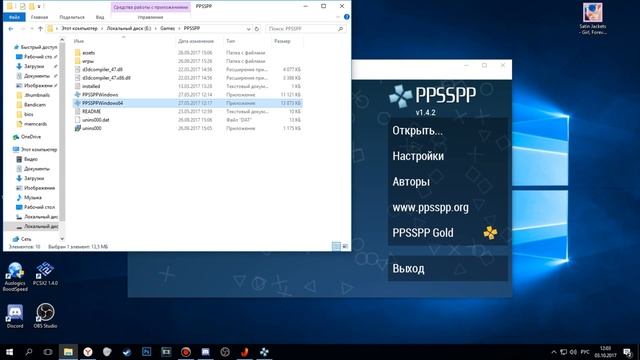The height and width of the screenshot is (360, 640).
Task: Sort files by Имя column header
Action: [x=79, y=41]
